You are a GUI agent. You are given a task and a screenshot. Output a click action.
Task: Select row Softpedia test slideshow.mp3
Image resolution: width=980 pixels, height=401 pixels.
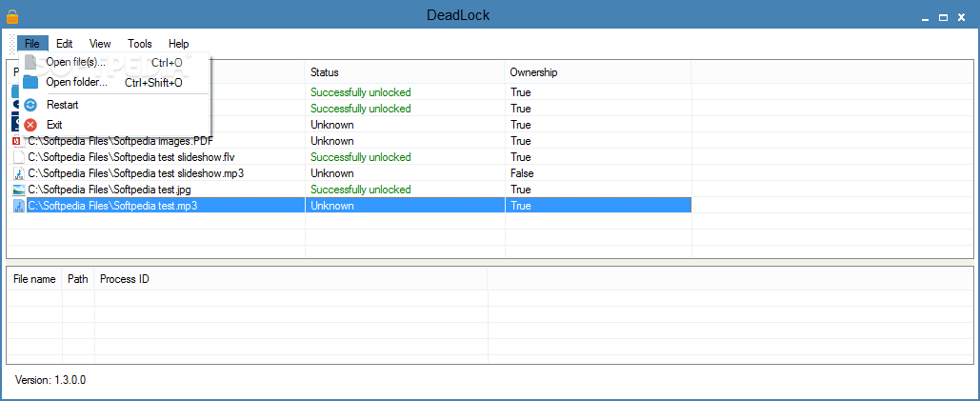[x=351, y=173]
